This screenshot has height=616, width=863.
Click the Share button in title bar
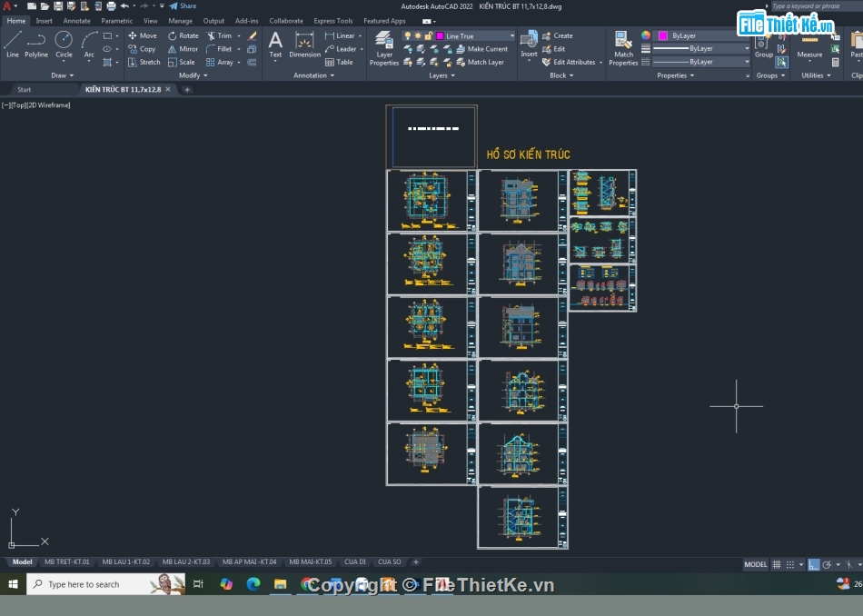click(x=183, y=5)
